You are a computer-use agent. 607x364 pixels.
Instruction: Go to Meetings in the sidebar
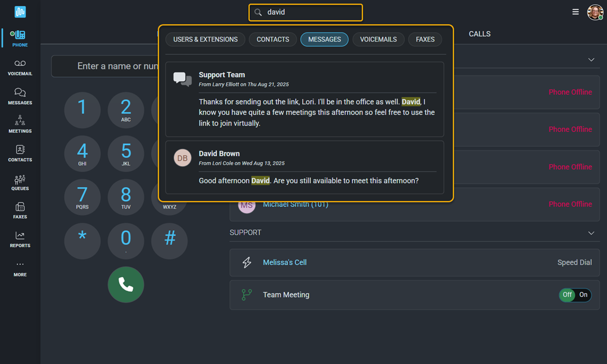(x=20, y=125)
